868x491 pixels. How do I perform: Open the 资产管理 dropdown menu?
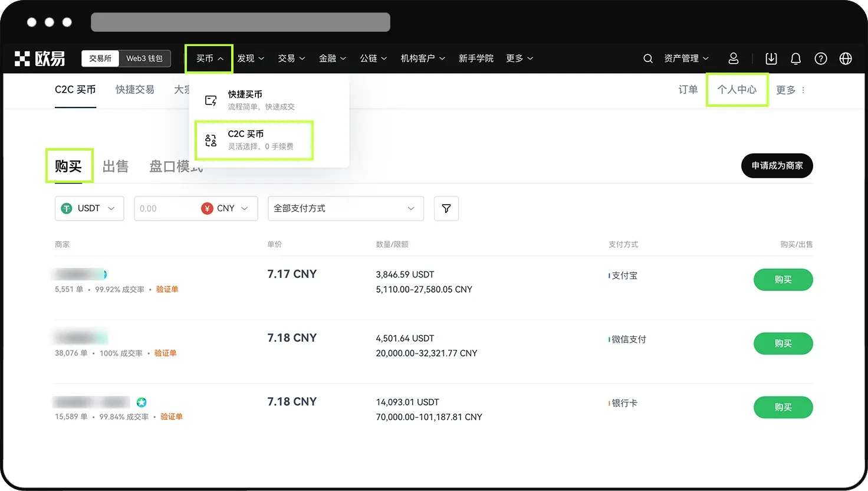click(686, 58)
